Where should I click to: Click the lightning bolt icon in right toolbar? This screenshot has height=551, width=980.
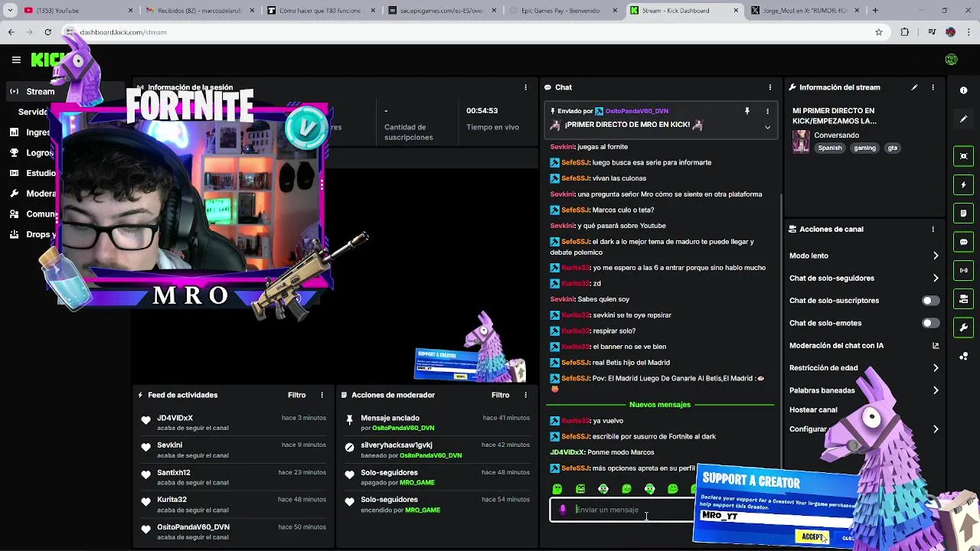(963, 184)
